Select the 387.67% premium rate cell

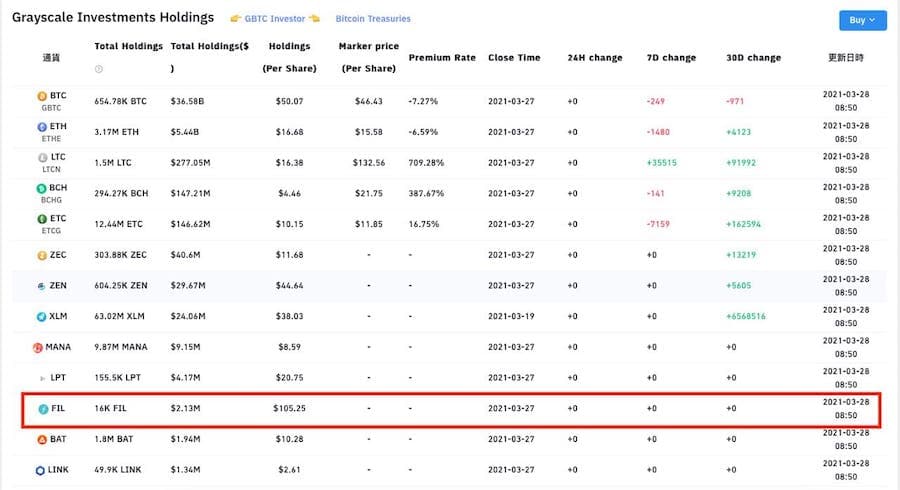[x=426, y=193]
